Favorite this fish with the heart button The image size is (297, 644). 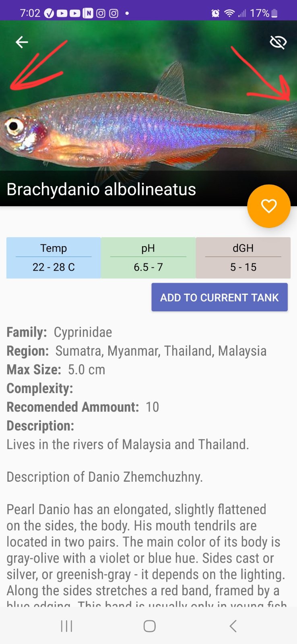click(268, 206)
